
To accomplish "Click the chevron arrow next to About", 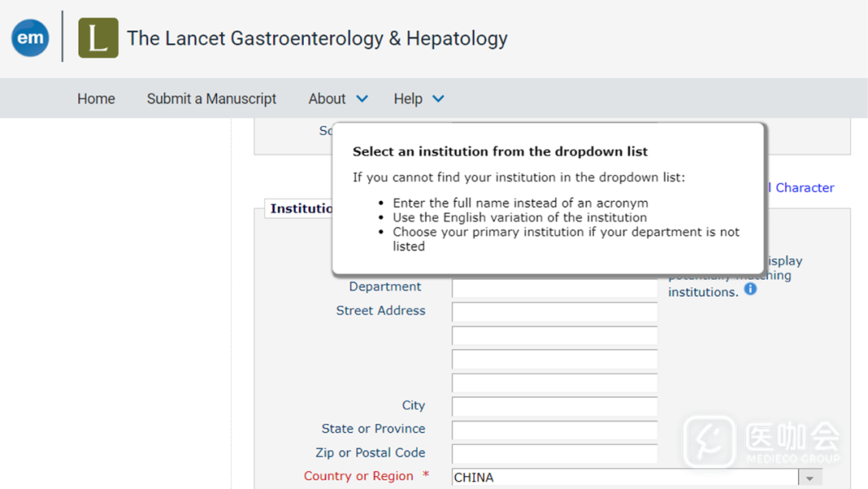I will [362, 99].
